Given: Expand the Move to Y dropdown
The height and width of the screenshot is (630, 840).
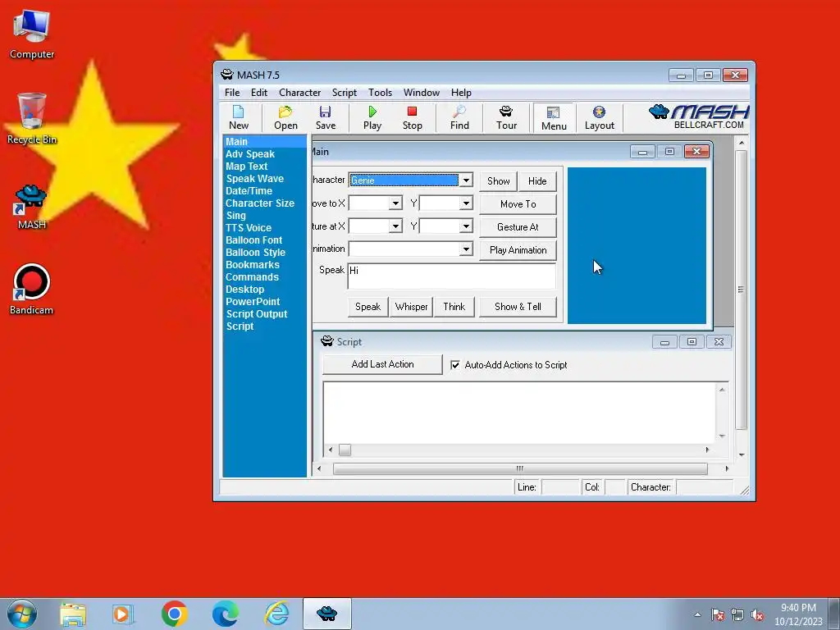Looking at the screenshot, I should point(466,203).
